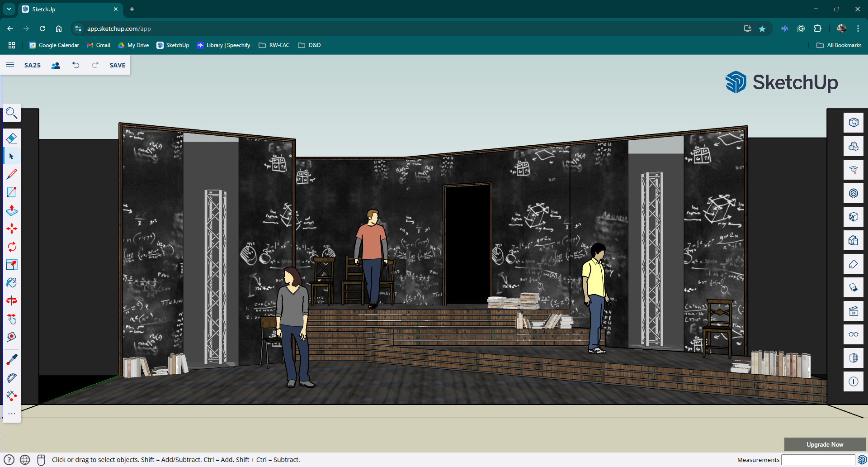The height and width of the screenshot is (467, 868).
Task: Redo the last undone action
Action: [x=95, y=65]
